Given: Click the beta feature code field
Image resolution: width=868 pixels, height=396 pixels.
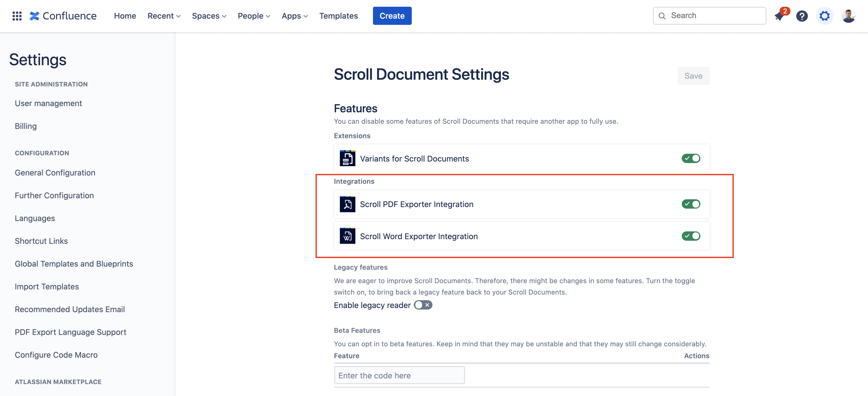Looking at the screenshot, I should coord(399,376).
